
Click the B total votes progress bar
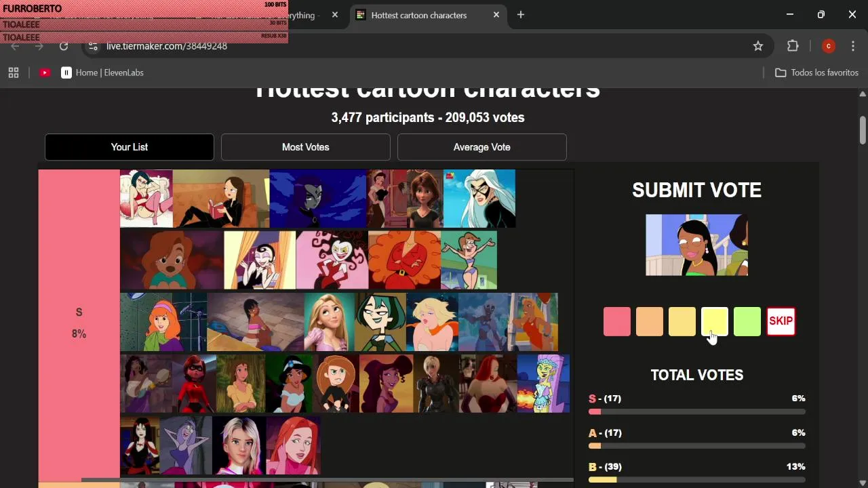click(x=697, y=480)
